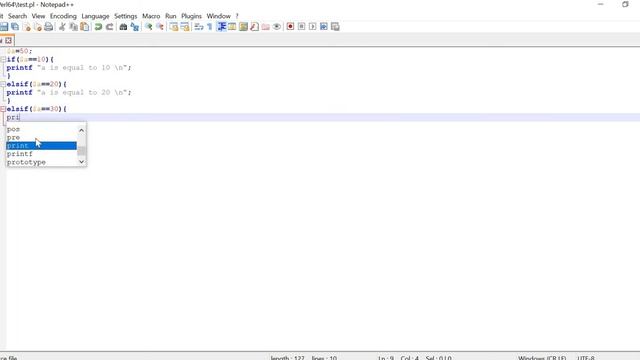Viewport: 640px width, 360px height.
Task: Open the Replace dialog icon
Action: [x=135, y=27]
